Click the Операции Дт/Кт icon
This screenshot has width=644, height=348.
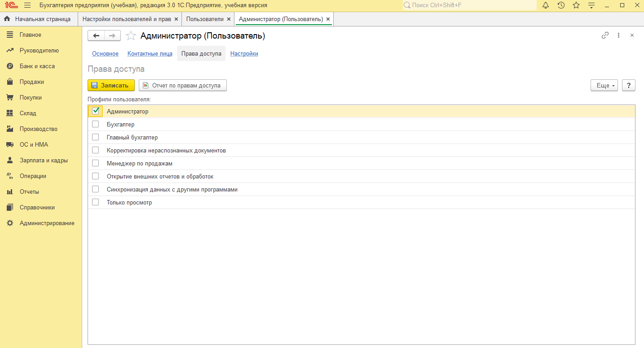pos(10,176)
